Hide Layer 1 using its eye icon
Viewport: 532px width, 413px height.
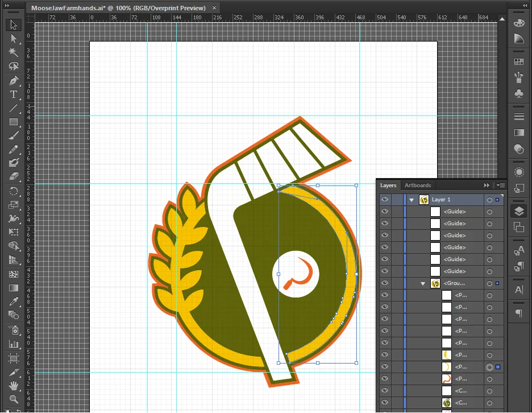pyautogui.click(x=385, y=199)
